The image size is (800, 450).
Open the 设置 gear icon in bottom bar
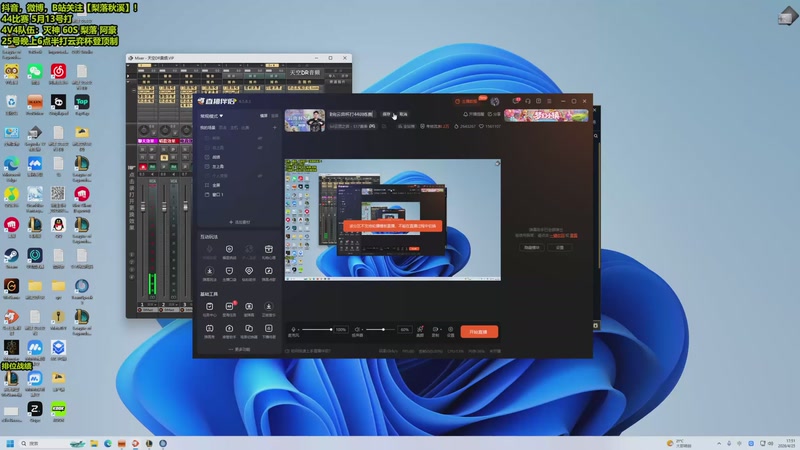pyautogui.click(x=451, y=331)
